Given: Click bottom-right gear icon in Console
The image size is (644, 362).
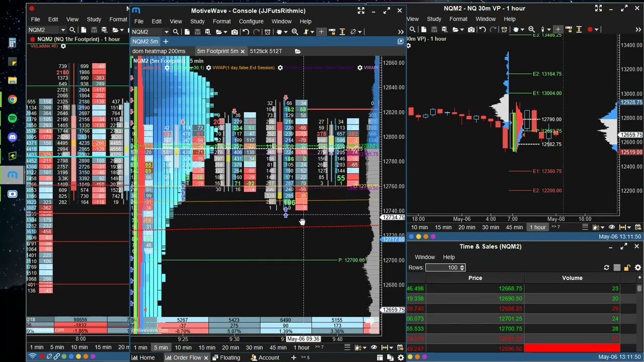Looking at the screenshot, I should [401, 357].
